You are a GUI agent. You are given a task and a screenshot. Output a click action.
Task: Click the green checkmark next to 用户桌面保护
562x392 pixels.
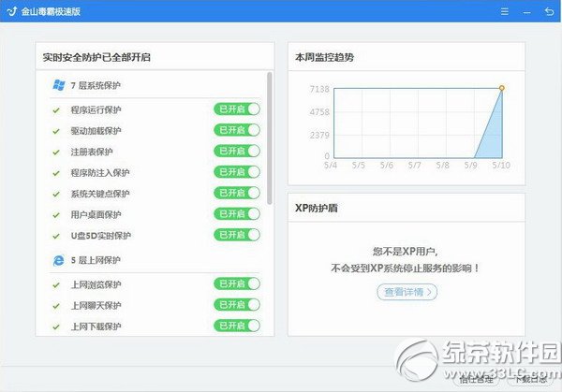pos(56,215)
